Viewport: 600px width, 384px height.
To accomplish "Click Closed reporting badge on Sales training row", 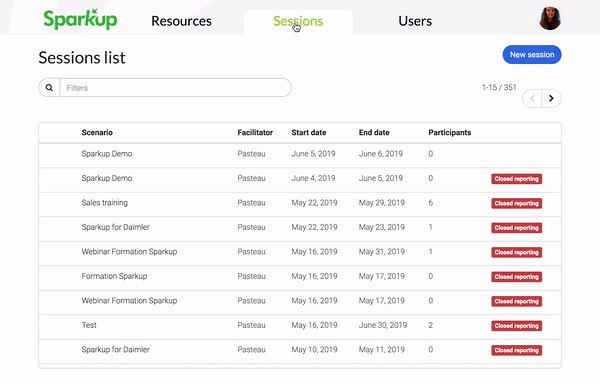I will click(x=517, y=203).
